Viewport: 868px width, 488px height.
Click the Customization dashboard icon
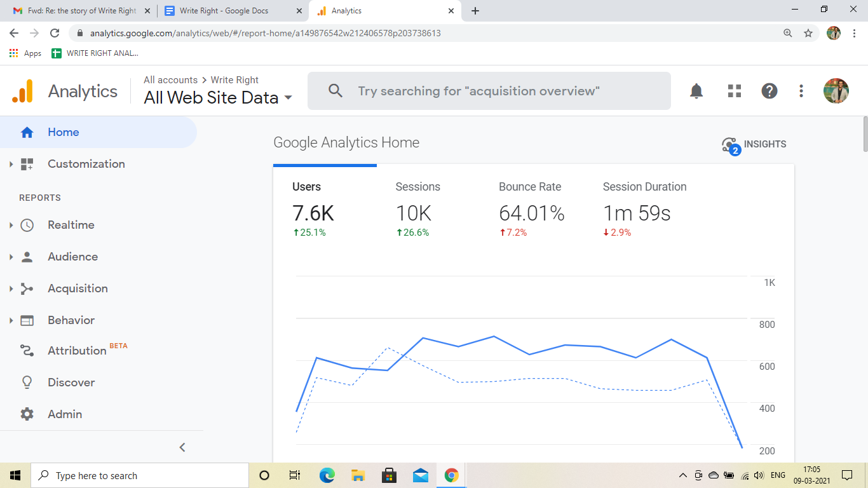[27, 164]
